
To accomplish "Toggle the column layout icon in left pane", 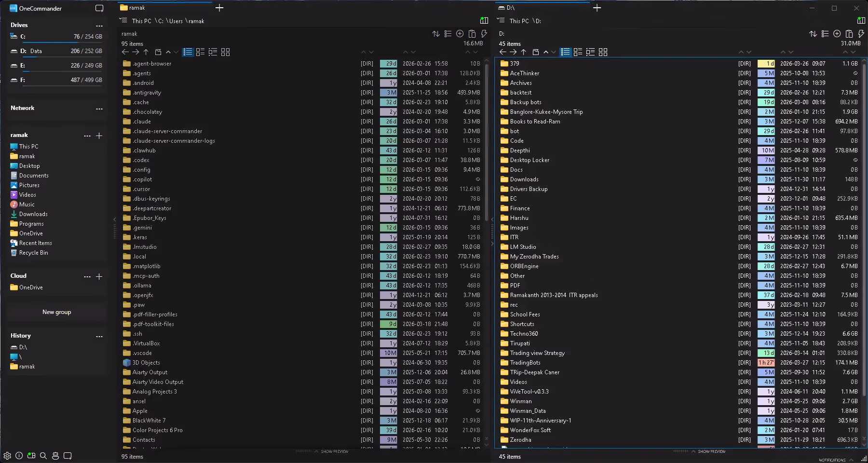I will pos(484,20).
